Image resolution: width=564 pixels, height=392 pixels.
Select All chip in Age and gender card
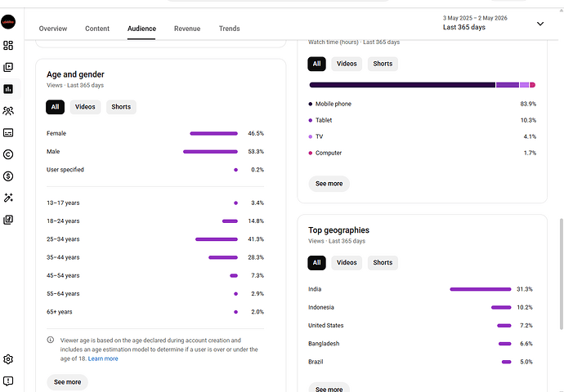point(55,107)
